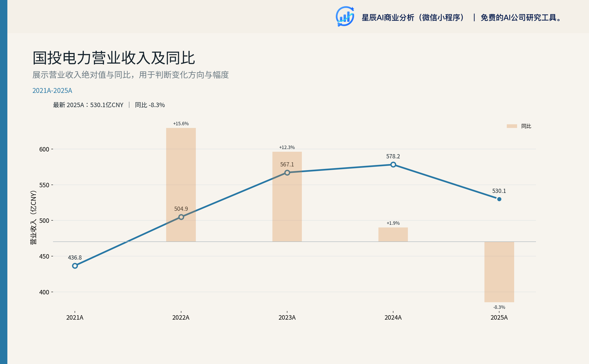Click the 星辰AI chart logo icon
The image size is (589, 364).
(x=345, y=16)
